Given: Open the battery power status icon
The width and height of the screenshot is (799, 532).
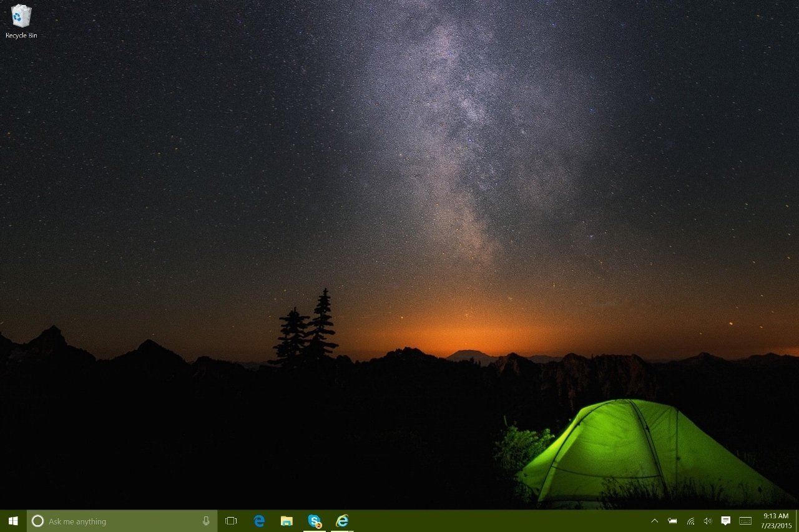Looking at the screenshot, I should [672, 521].
